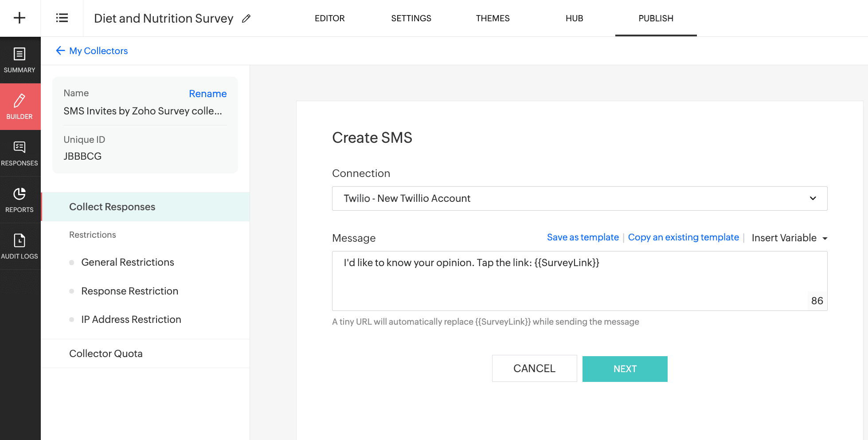Click the Restrictions section label
The height and width of the screenshot is (440, 868).
click(93, 235)
